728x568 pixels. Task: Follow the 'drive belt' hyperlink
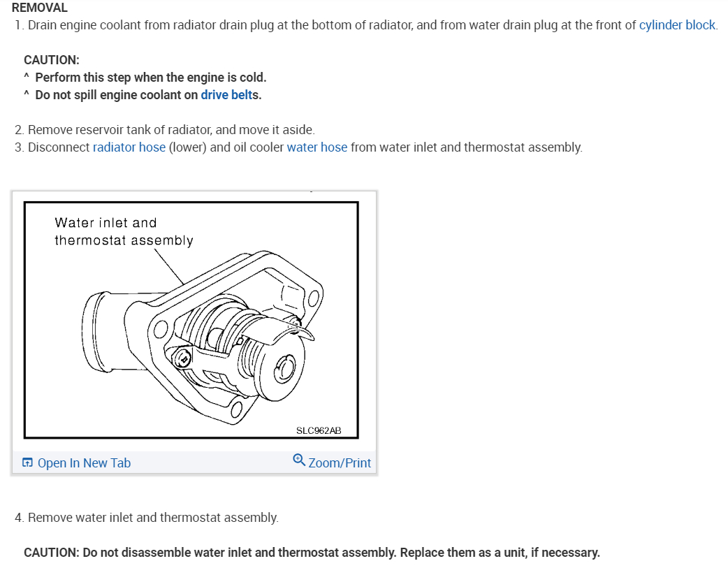click(226, 95)
